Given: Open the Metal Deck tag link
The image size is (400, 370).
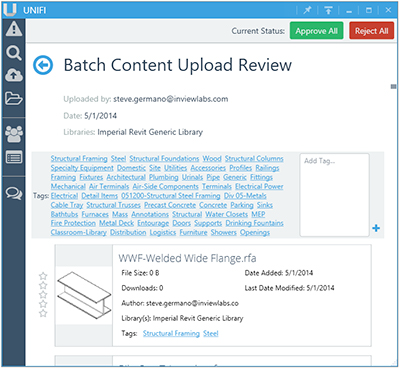Looking at the screenshot, I should tap(116, 223).
